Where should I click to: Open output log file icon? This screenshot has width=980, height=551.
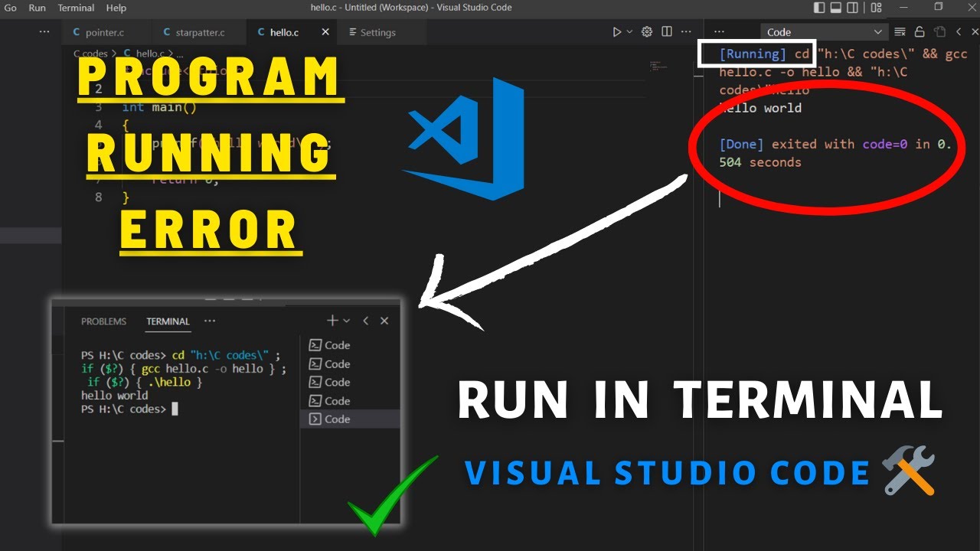pyautogui.click(x=939, y=32)
